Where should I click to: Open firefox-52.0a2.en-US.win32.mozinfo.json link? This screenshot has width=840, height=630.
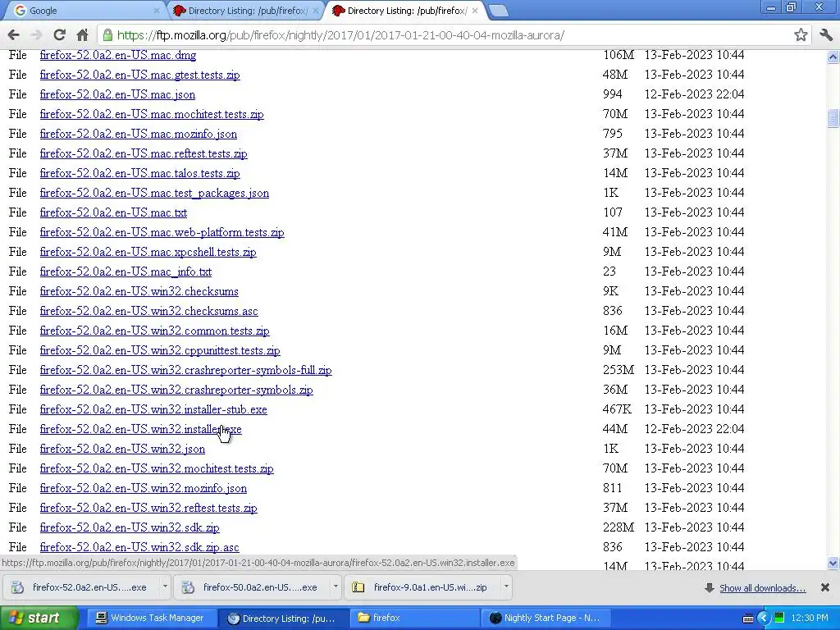(143, 488)
